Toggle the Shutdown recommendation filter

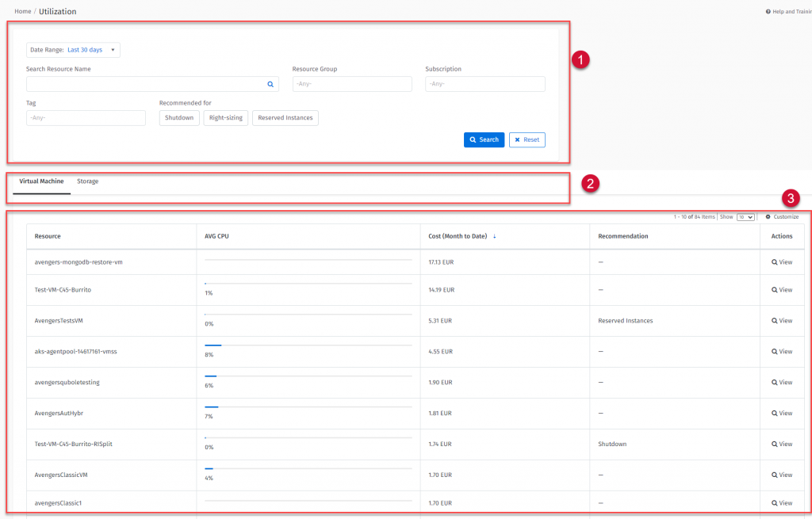(179, 118)
